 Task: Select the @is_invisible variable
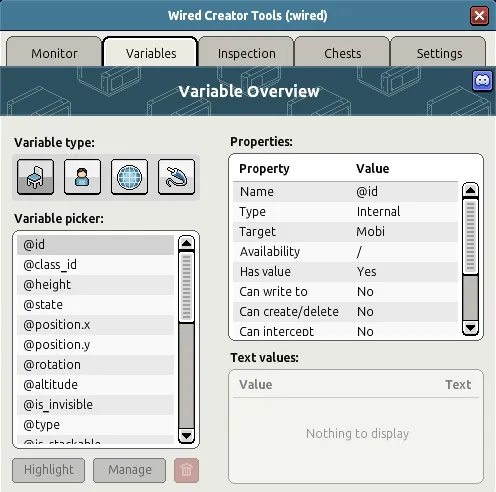coord(95,405)
